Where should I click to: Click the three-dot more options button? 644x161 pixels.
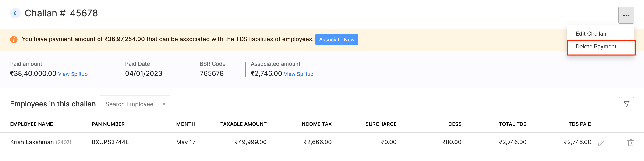click(626, 15)
